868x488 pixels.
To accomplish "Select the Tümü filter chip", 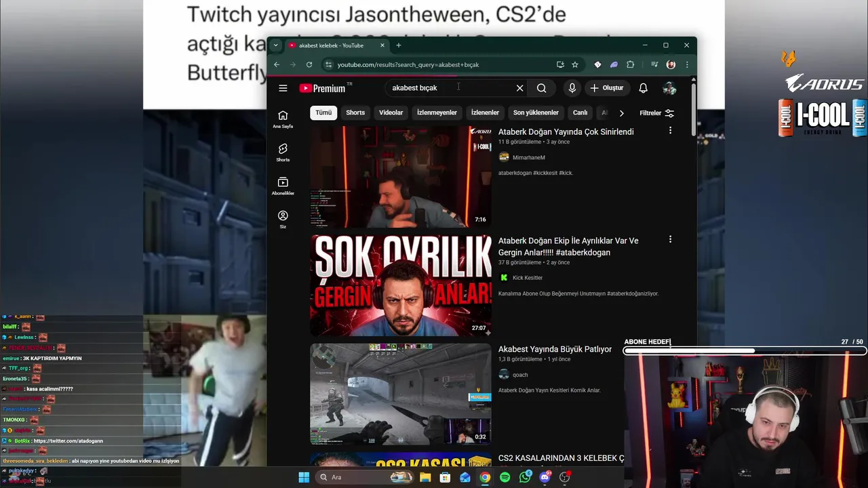I will (323, 113).
